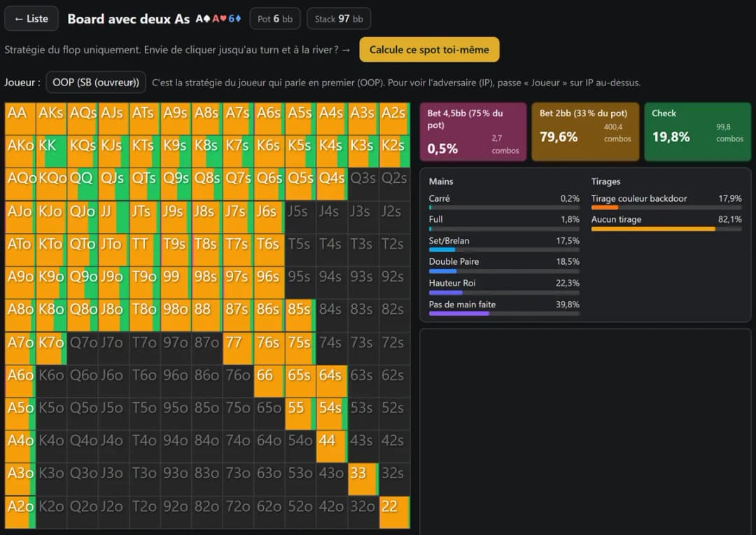Click the Pot 6 bb badge

tap(275, 19)
